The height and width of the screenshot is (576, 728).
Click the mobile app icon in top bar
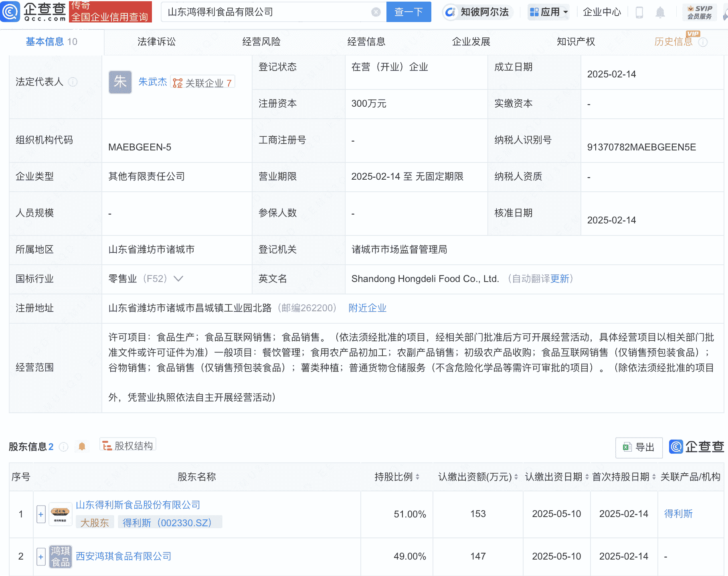[639, 12]
